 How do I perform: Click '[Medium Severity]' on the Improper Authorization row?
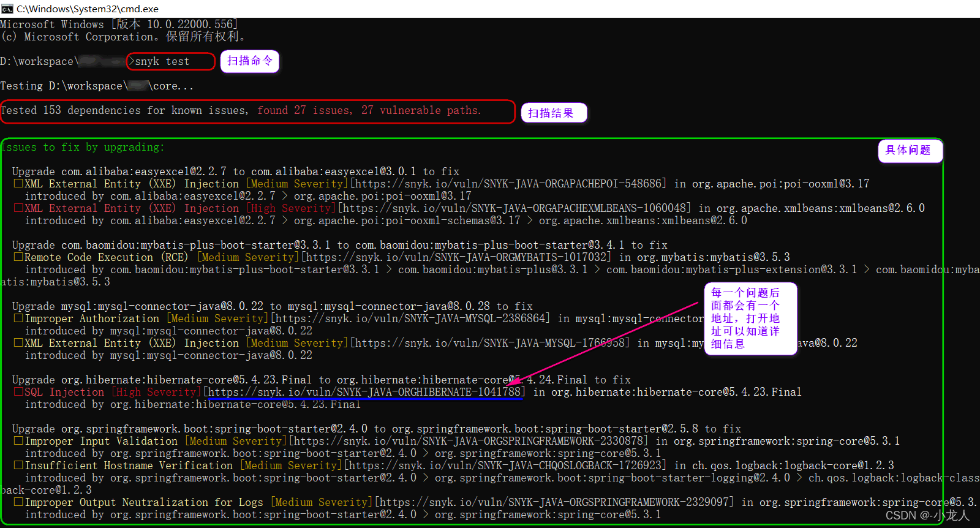pyautogui.click(x=217, y=319)
